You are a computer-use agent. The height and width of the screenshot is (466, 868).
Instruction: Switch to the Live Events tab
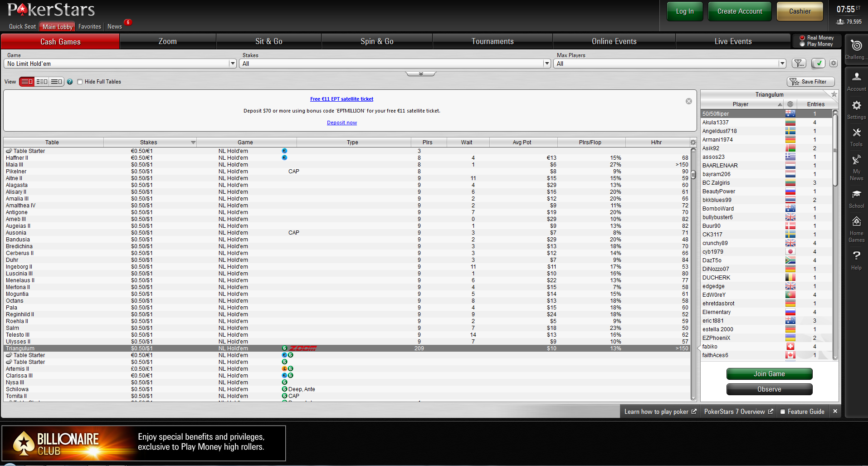coord(733,42)
